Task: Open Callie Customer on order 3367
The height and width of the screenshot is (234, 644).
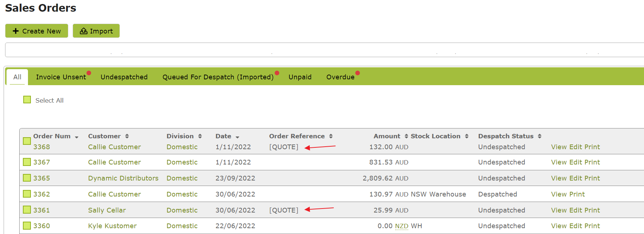Action: click(x=114, y=162)
